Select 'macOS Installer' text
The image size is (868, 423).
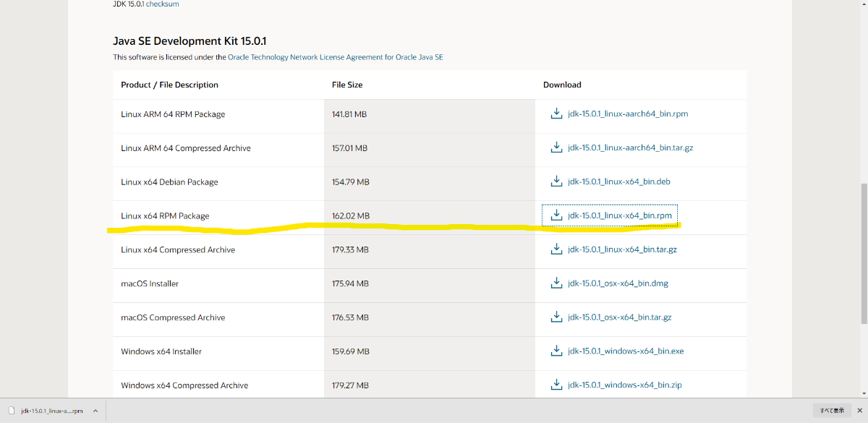coord(150,284)
